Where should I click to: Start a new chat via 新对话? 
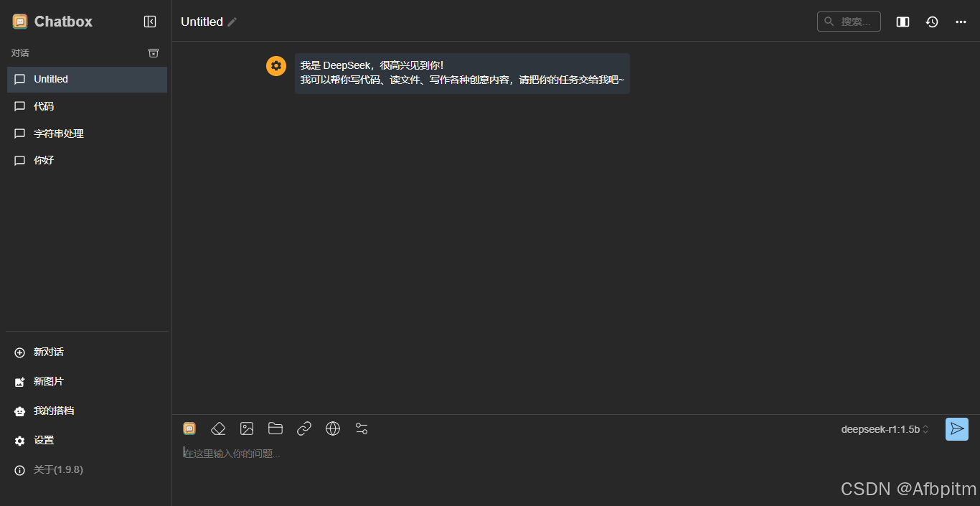tap(87, 352)
